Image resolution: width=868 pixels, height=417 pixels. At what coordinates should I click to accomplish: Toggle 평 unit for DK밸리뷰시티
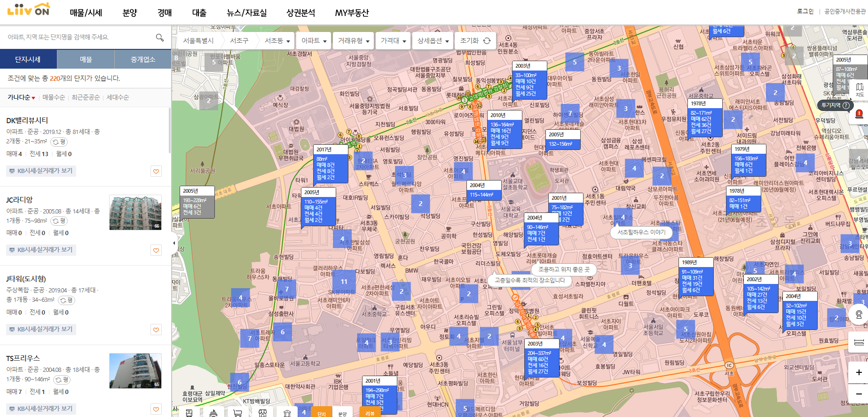tap(59, 142)
